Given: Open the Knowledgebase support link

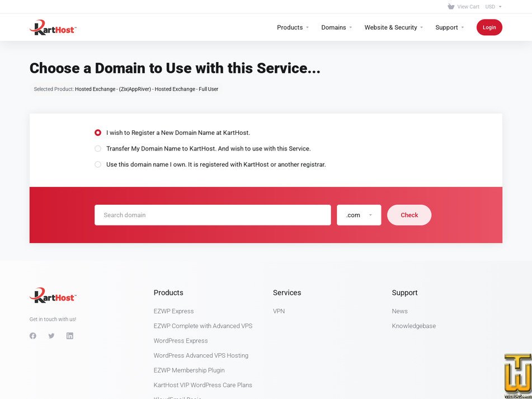Looking at the screenshot, I should (x=414, y=326).
